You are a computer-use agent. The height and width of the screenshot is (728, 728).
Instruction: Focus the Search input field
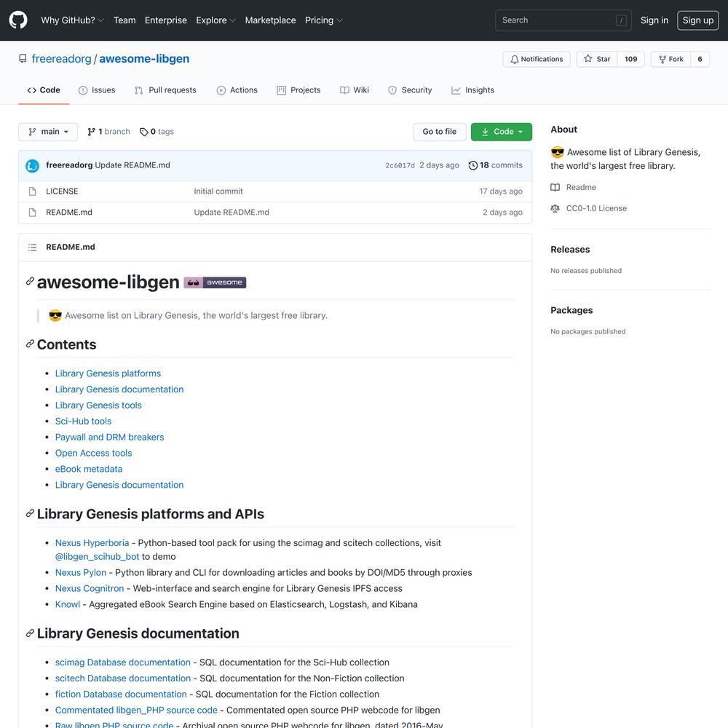[x=563, y=20]
